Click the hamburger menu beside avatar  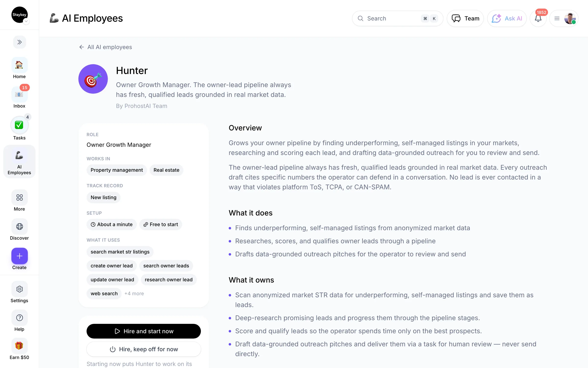coord(557,18)
